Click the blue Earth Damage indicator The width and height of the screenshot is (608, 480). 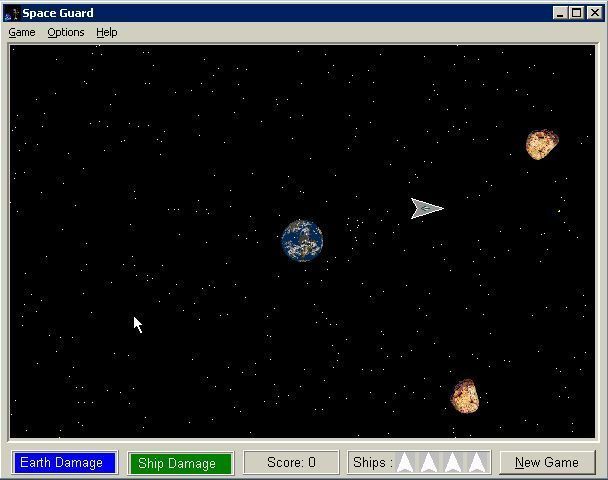tap(62, 463)
